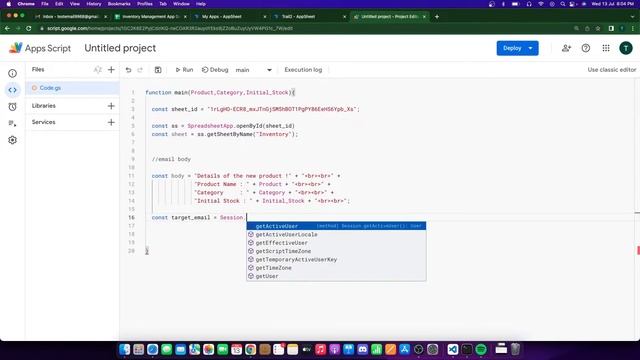This screenshot has height=360, width=640.
Task: Choose getEffectiveUser from autocomplete
Action: coord(336,243)
